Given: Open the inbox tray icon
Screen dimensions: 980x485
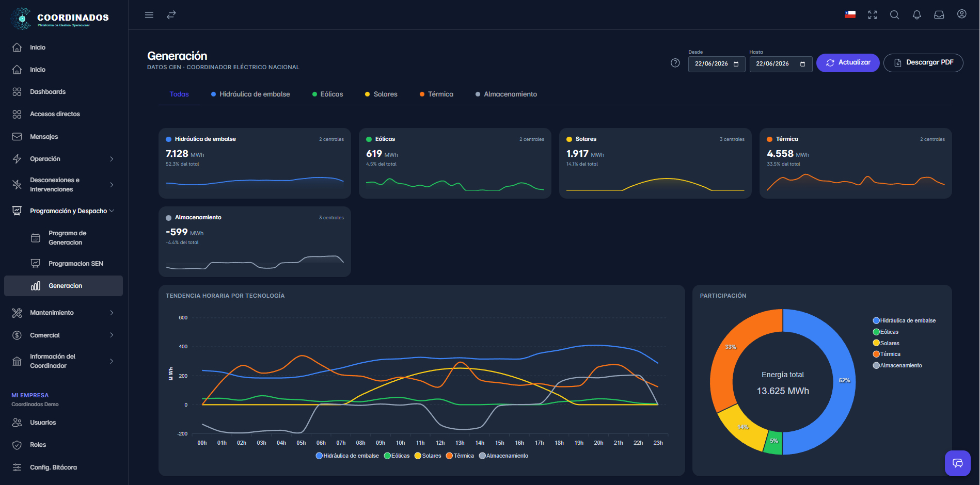Looking at the screenshot, I should click(x=939, y=15).
